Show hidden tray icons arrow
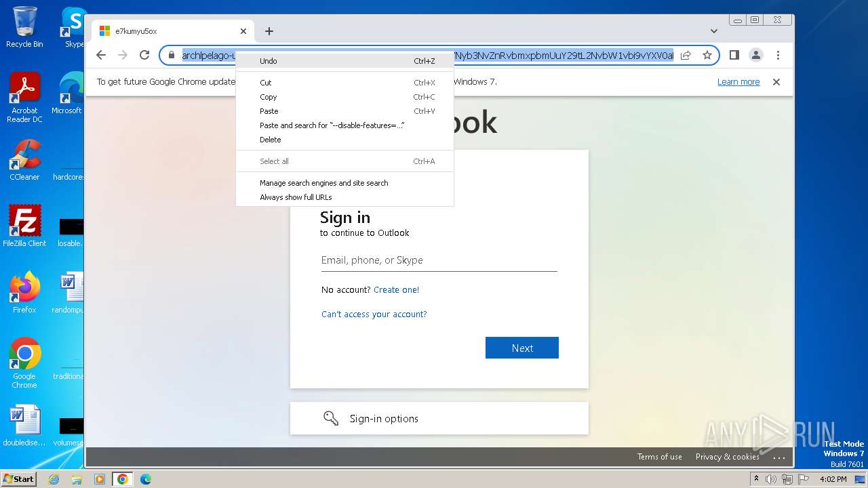This screenshot has width=868, height=488. (756, 479)
